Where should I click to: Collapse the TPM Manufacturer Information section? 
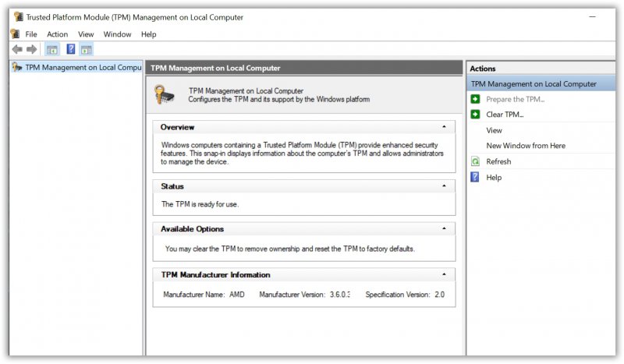[x=444, y=275]
